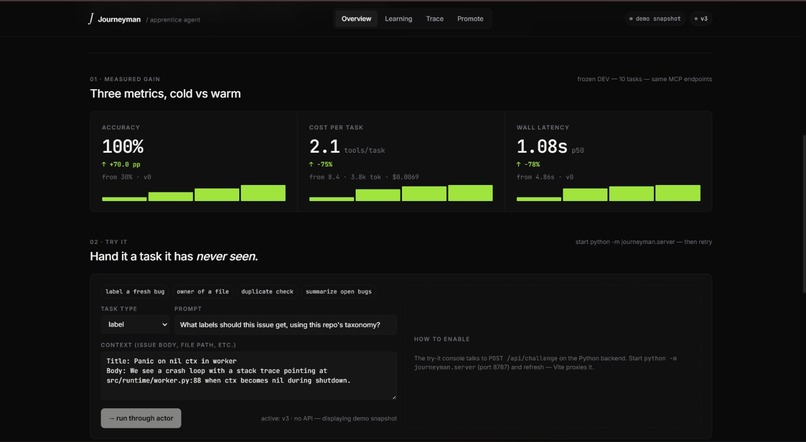806x442 pixels.
Task: Click the tallest bar in the Wall latency chart
Action: (678, 193)
